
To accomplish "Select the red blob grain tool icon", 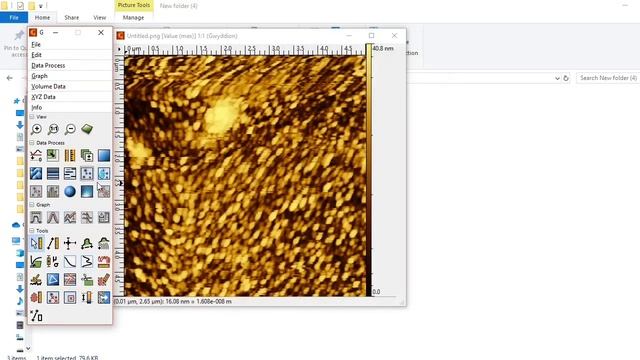I will pos(36,298).
